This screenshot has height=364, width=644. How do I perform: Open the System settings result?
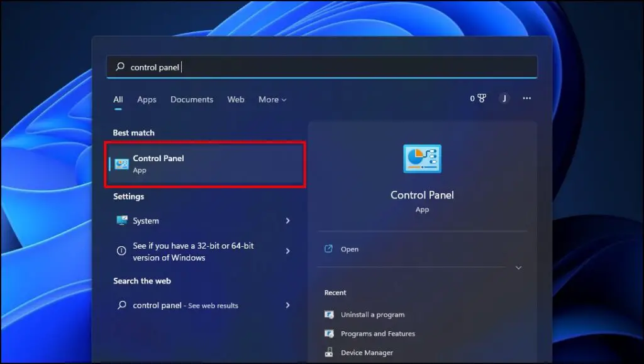tap(204, 220)
